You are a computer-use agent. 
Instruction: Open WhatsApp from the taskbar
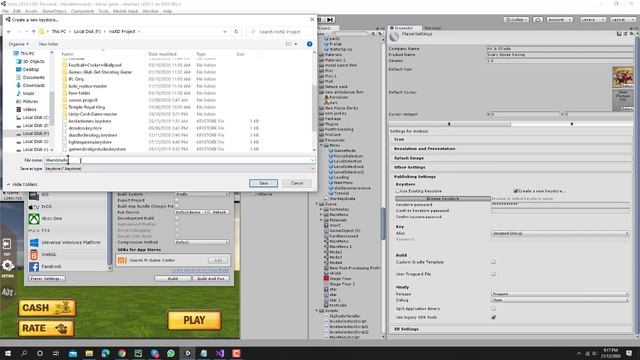[x=171, y=353]
